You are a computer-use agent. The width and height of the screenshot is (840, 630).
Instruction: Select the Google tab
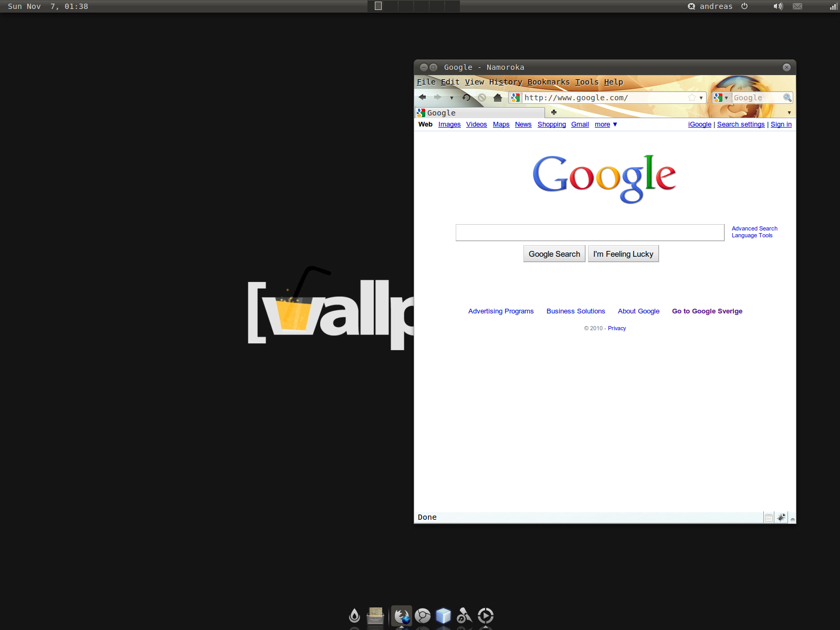[480, 113]
